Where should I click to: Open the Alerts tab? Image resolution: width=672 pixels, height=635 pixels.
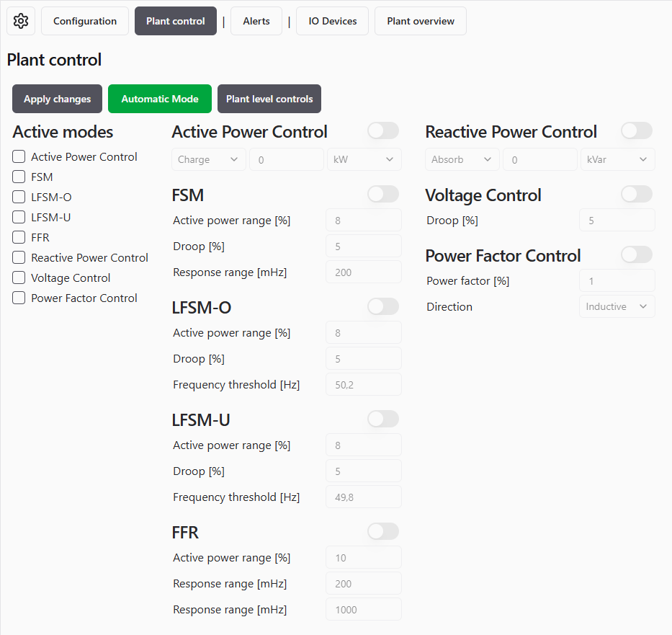click(x=256, y=21)
